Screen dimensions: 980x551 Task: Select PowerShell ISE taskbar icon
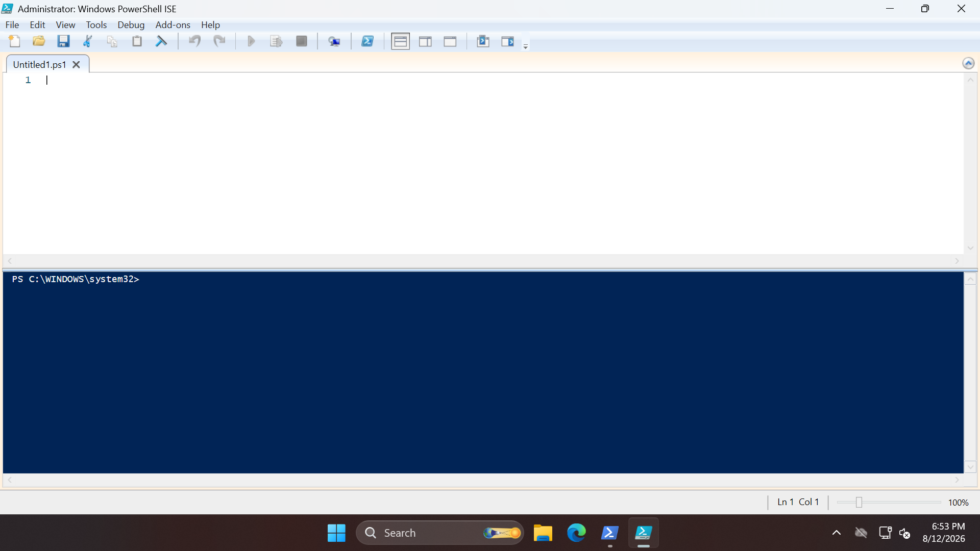644,533
